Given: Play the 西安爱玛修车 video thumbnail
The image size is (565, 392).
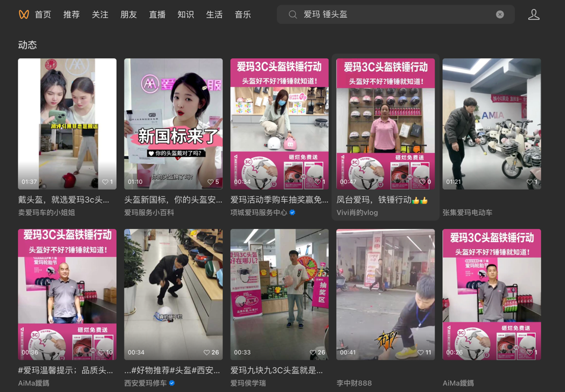Looking at the screenshot, I should pyautogui.click(x=173, y=294).
